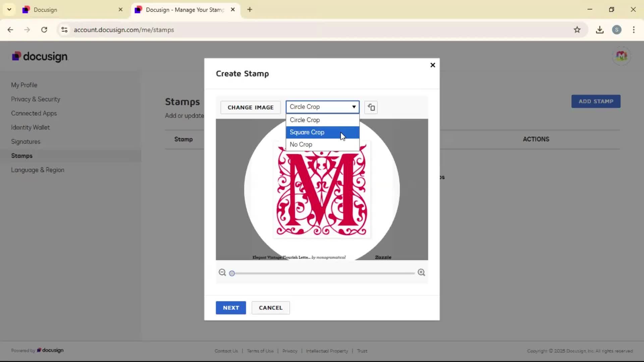Close the Manage Your Stamps tab
Viewport: 644px width, 362px height.
pos(233,10)
